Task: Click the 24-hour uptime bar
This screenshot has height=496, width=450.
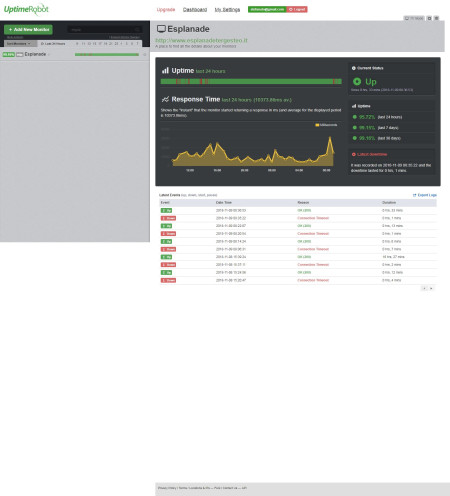Action: pyautogui.click(x=251, y=81)
